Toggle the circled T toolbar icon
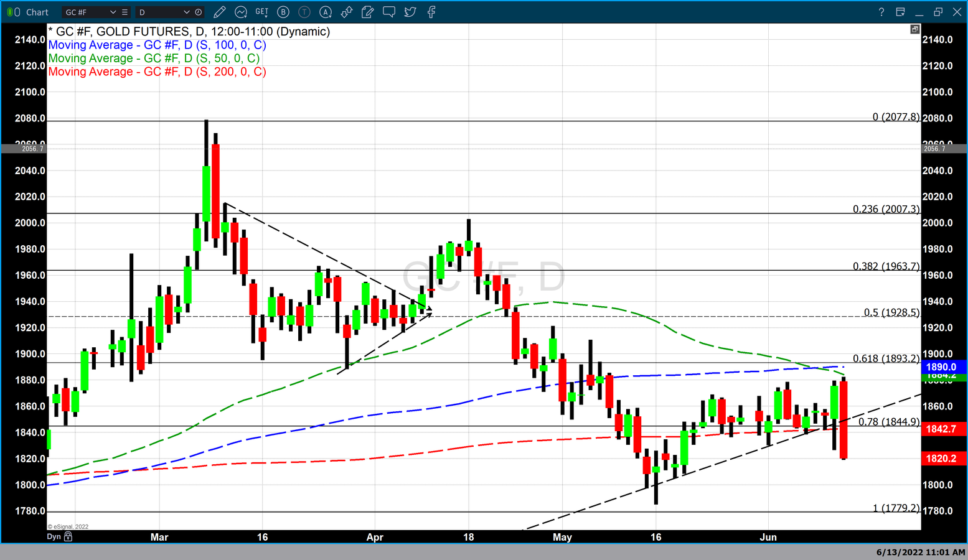The height and width of the screenshot is (560, 968). [304, 12]
